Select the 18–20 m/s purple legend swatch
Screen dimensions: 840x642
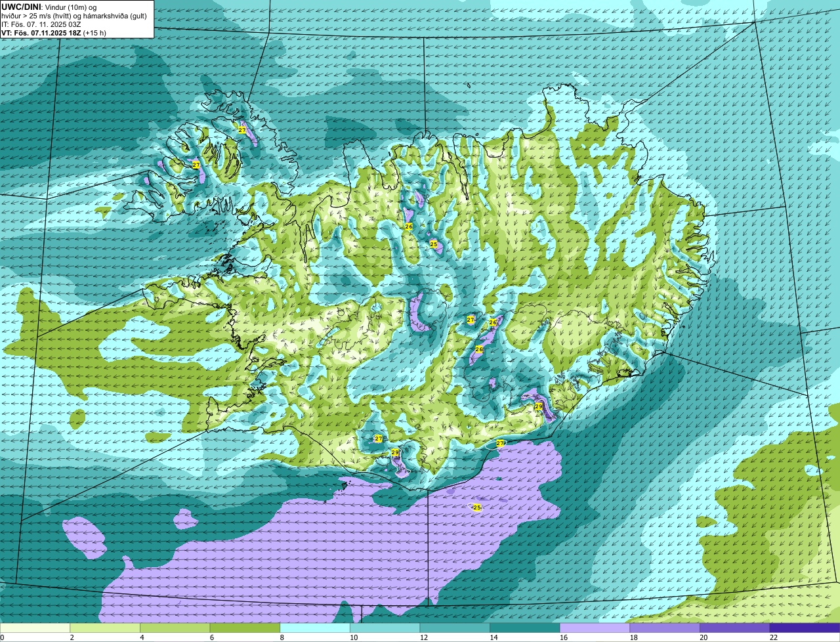pyautogui.click(x=664, y=628)
